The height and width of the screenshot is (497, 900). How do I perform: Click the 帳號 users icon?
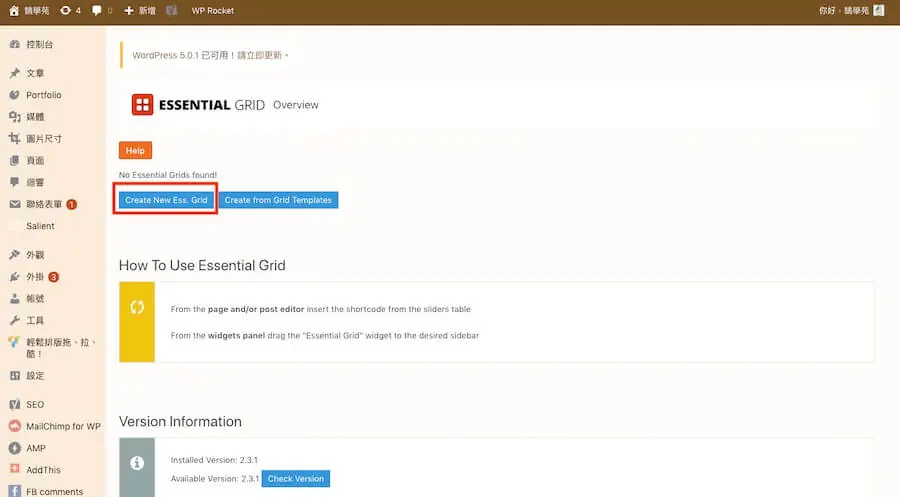[x=15, y=298]
